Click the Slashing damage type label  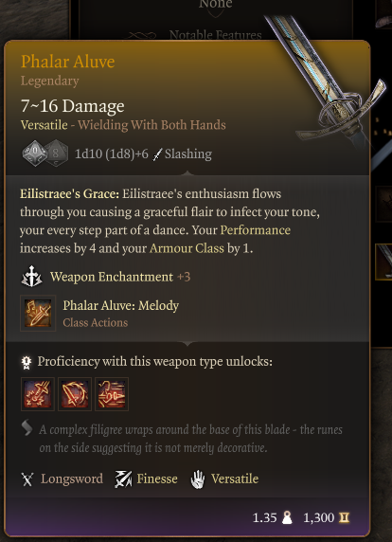(x=188, y=154)
